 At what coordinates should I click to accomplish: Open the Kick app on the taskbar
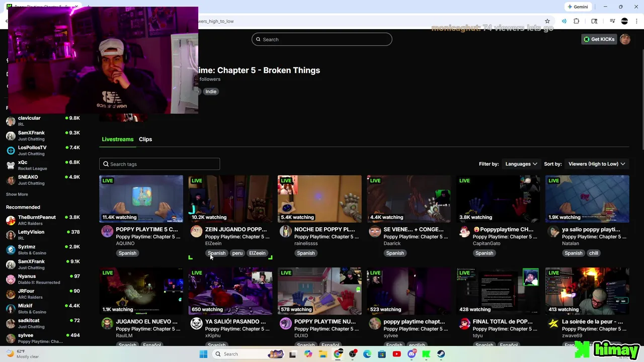click(x=426, y=354)
